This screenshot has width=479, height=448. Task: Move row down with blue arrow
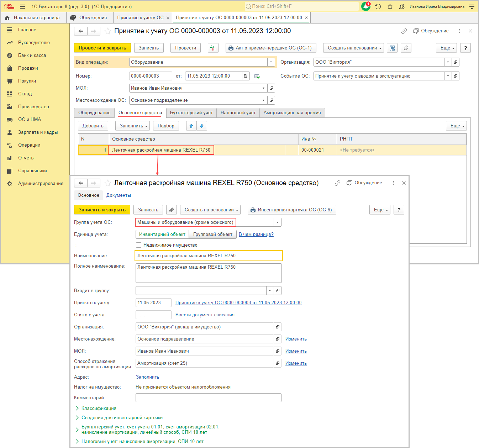(202, 126)
